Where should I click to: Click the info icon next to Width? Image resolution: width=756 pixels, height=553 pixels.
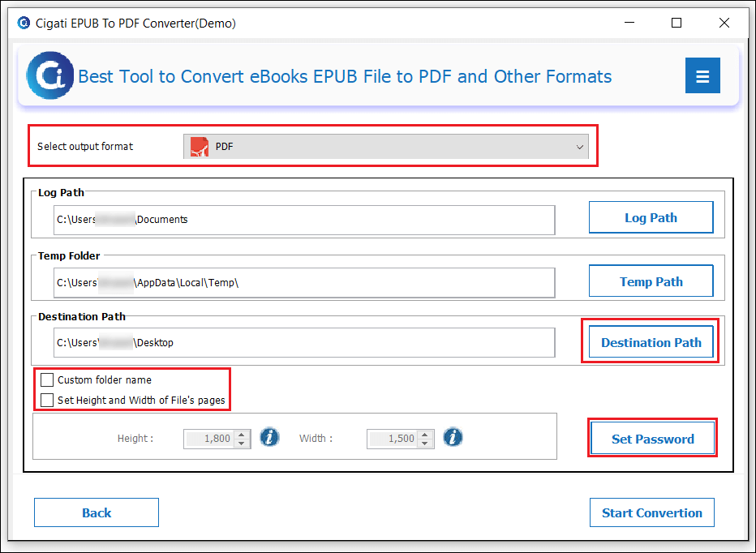tap(453, 437)
